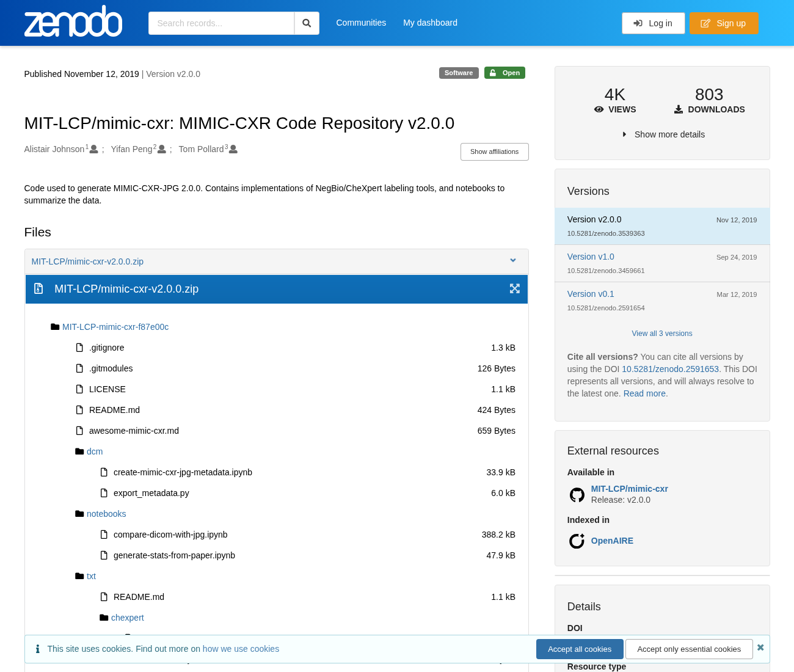Accept only essential cookies
The image size is (794, 672).
pyautogui.click(x=689, y=649)
